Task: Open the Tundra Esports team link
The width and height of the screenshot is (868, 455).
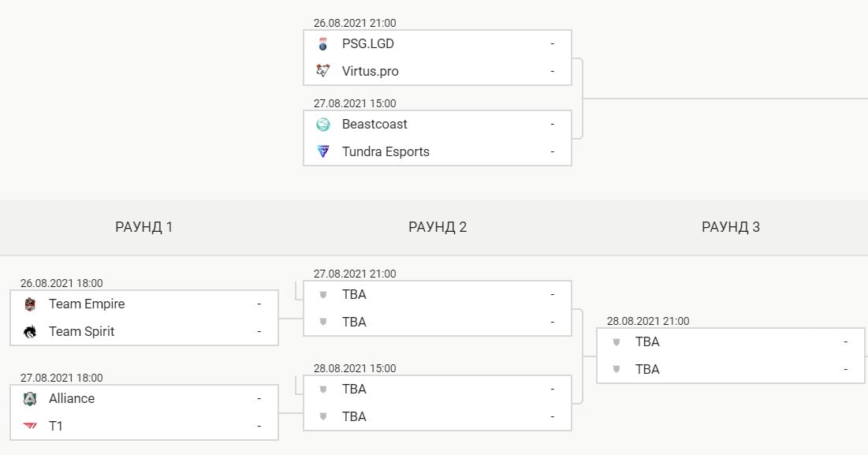Action: pos(386,151)
